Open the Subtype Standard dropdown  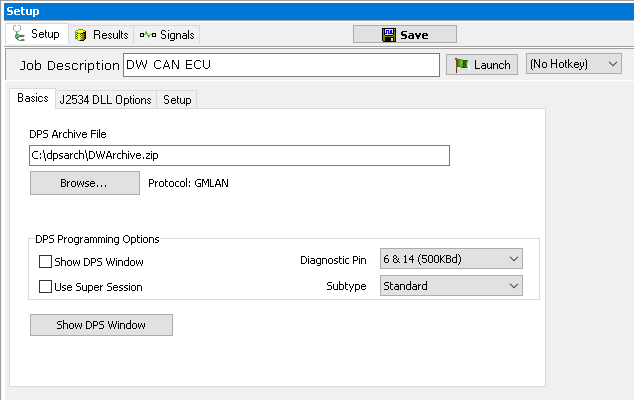click(x=451, y=286)
